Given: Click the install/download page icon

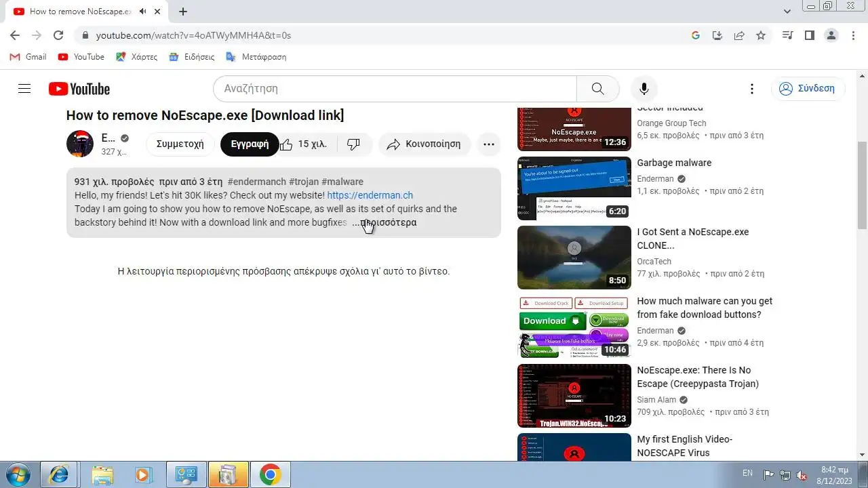Looking at the screenshot, I should point(717,35).
